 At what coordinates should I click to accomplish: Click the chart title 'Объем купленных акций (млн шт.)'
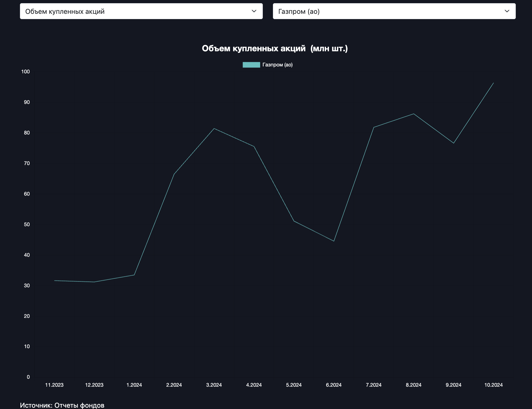[x=275, y=49]
